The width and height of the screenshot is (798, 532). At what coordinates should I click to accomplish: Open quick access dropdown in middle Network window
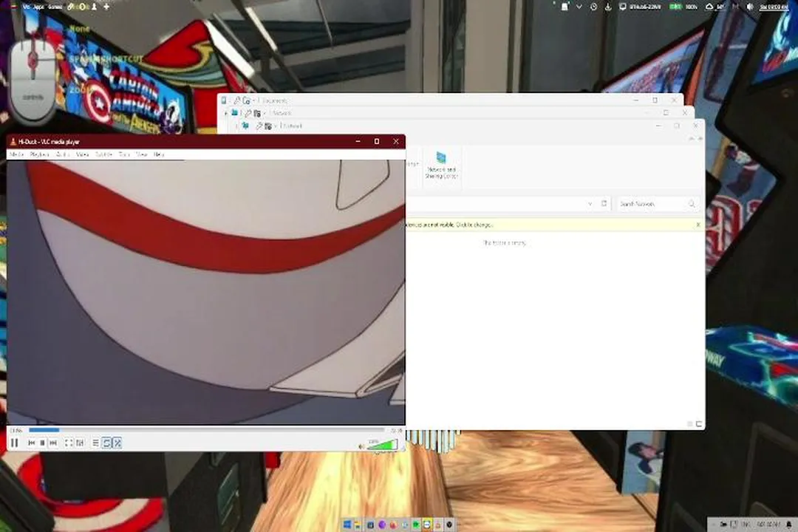point(265,113)
